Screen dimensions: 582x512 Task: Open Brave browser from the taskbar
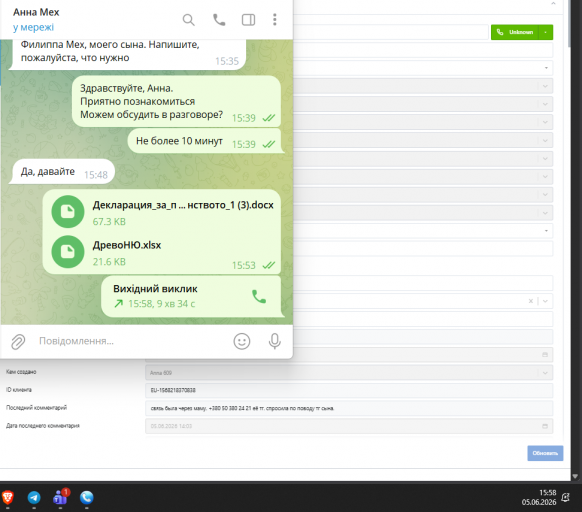(x=8, y=498)
